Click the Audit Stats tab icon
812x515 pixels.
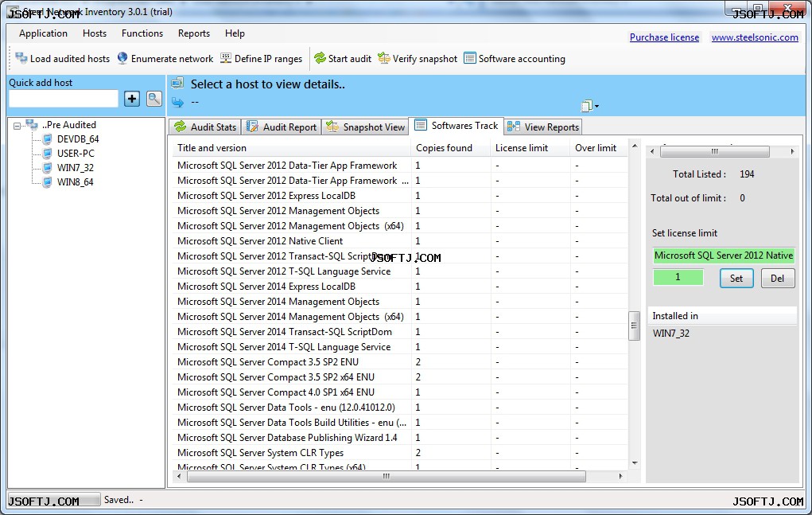(181, 127)
